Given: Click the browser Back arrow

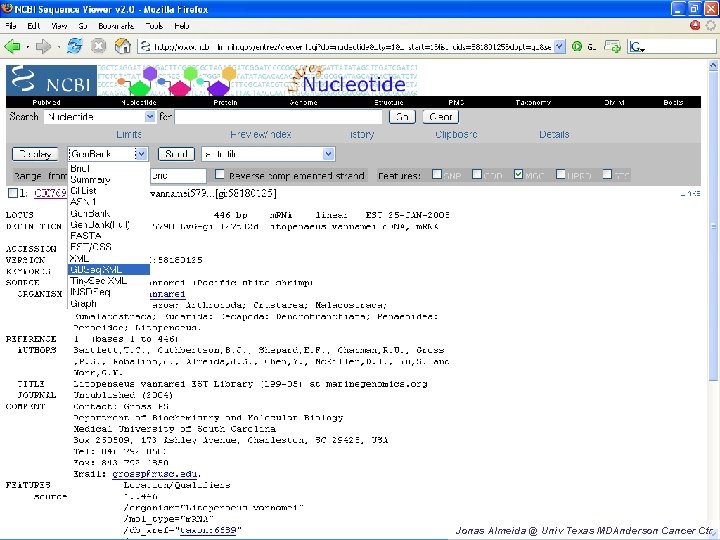Looking at the screenshot, I should [x=12, y=46].
